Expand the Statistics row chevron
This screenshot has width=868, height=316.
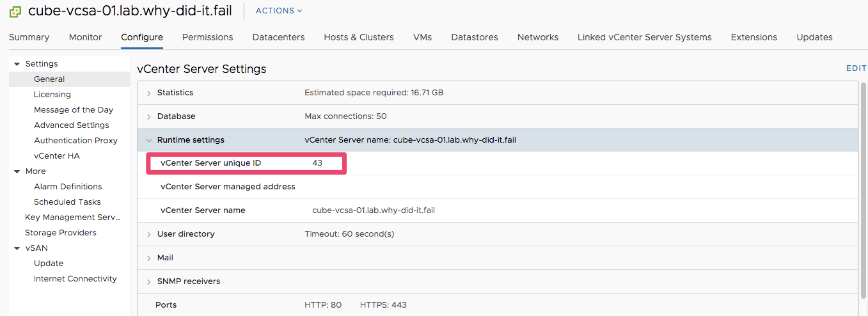[x=148, y=93]
